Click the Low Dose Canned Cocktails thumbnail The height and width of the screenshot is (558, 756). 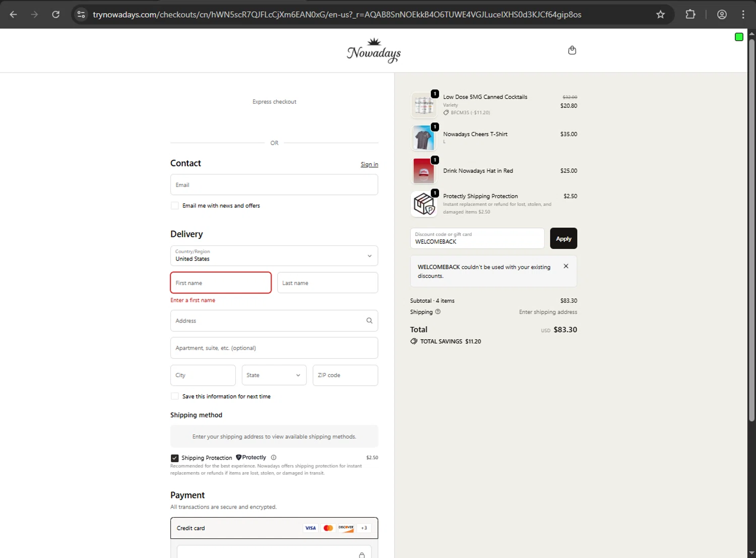[424, 105]
